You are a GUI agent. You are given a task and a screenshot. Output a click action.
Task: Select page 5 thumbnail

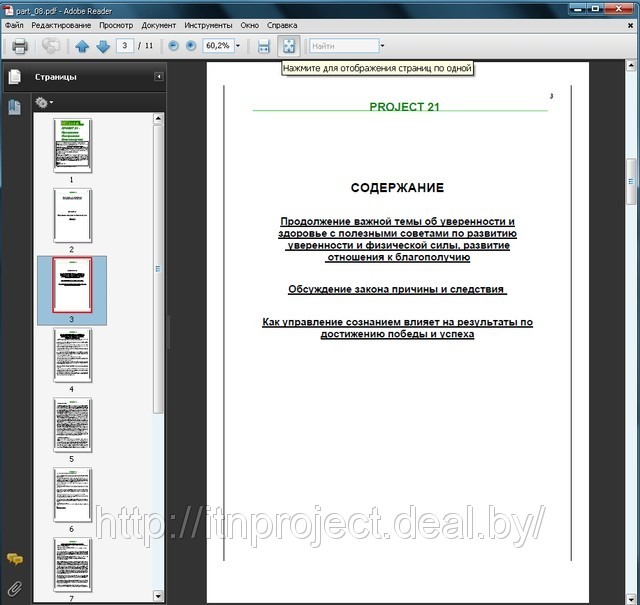tap(72, 425)
